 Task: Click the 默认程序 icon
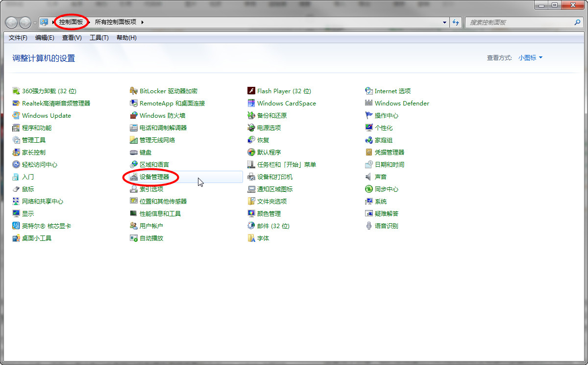coord(251,152)
